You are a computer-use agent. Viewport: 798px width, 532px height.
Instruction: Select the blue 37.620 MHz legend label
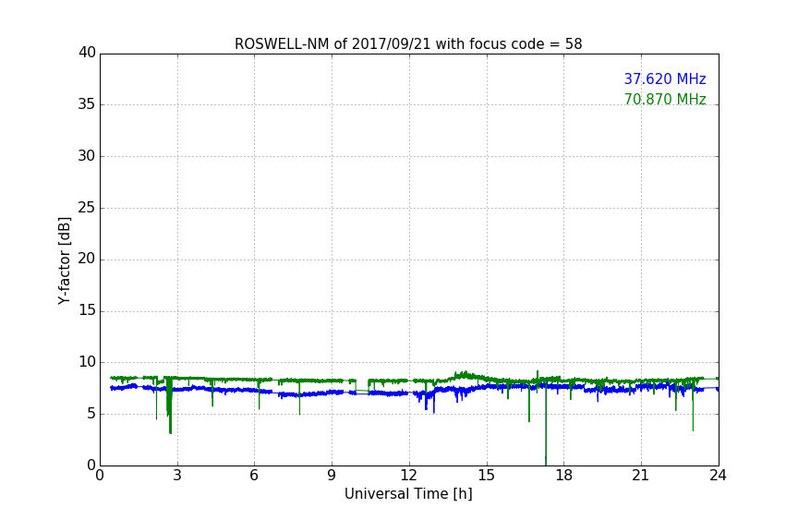[665, 79]
